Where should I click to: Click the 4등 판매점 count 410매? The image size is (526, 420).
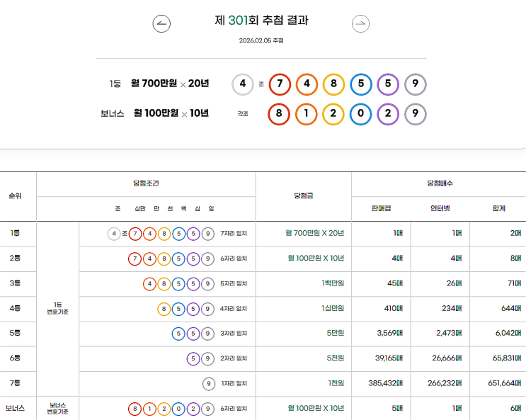(x=393, y=308)
